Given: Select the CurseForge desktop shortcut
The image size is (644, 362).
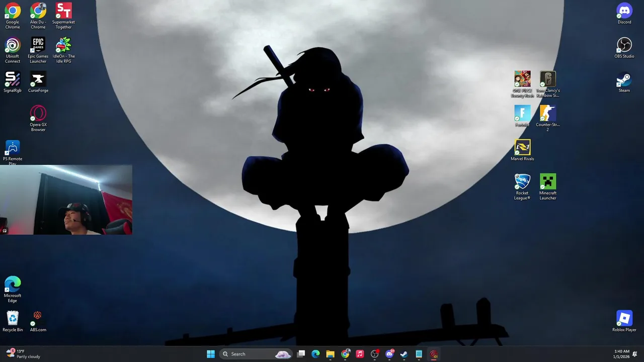Looking at the screenshot, I should pyautogui.click(x=38, y=82).
